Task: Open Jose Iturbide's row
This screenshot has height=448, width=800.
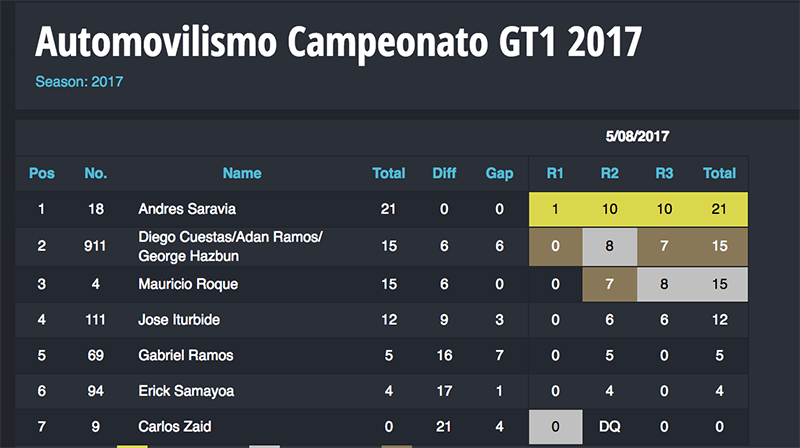Action: coord(382,320)
